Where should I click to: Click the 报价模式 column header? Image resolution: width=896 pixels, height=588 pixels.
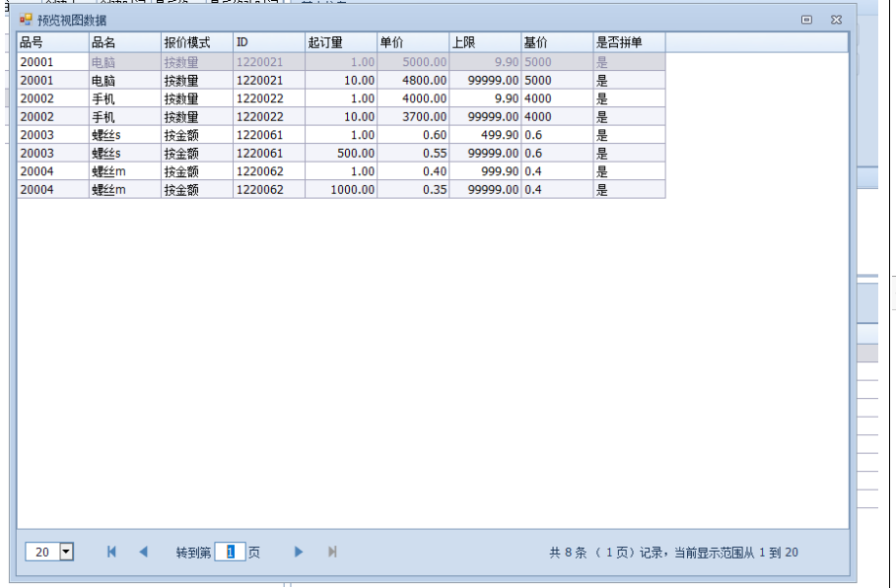[x=196, y=42]
